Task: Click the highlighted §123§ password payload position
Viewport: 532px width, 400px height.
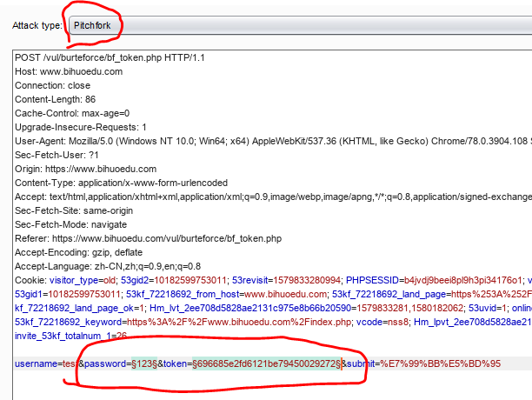Action: point(144,363)
